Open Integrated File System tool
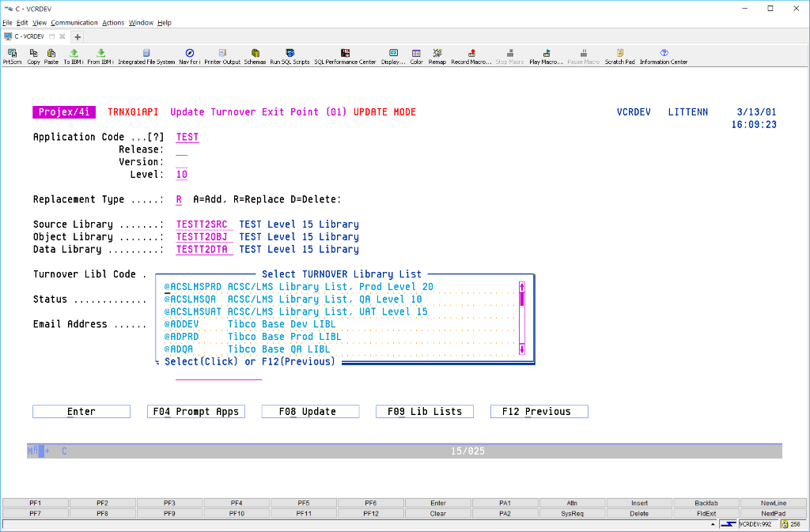 point(146,56)
